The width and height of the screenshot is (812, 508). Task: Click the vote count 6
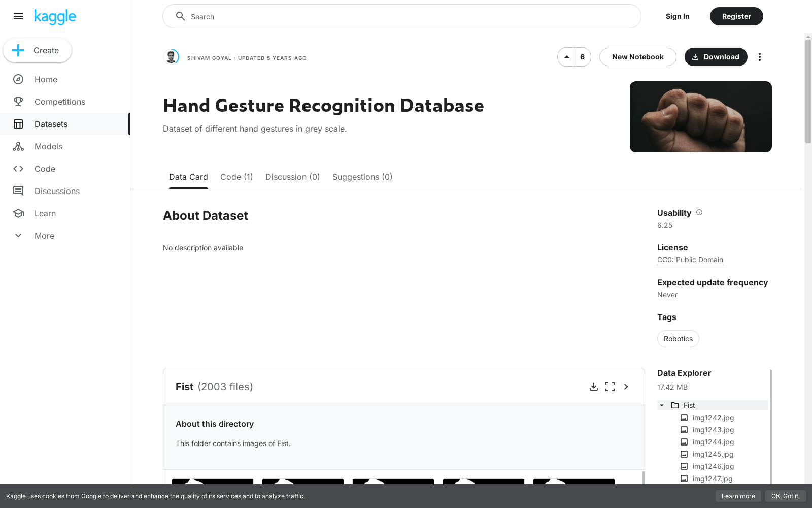point(583,57)
